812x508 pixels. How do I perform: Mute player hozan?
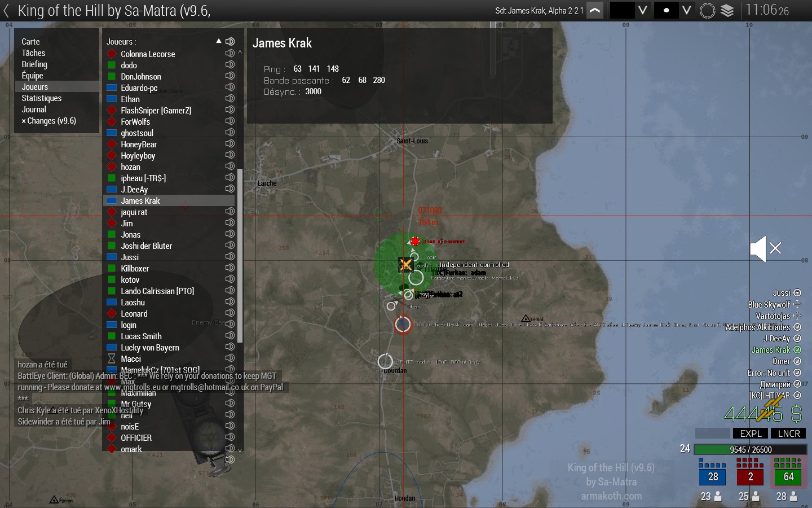pos(230,167)
